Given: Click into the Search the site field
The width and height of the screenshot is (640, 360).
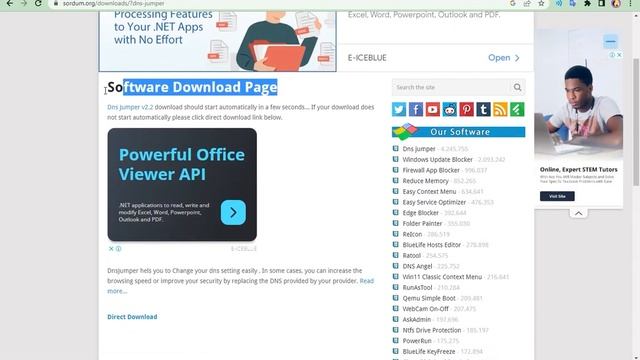Looking at the screenshot, I should 451,87.
